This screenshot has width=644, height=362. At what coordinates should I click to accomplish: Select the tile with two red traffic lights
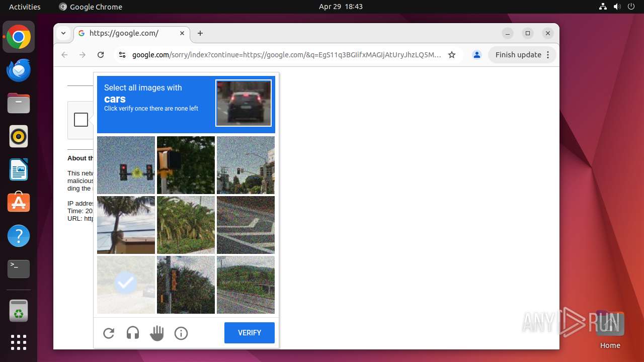126,165
